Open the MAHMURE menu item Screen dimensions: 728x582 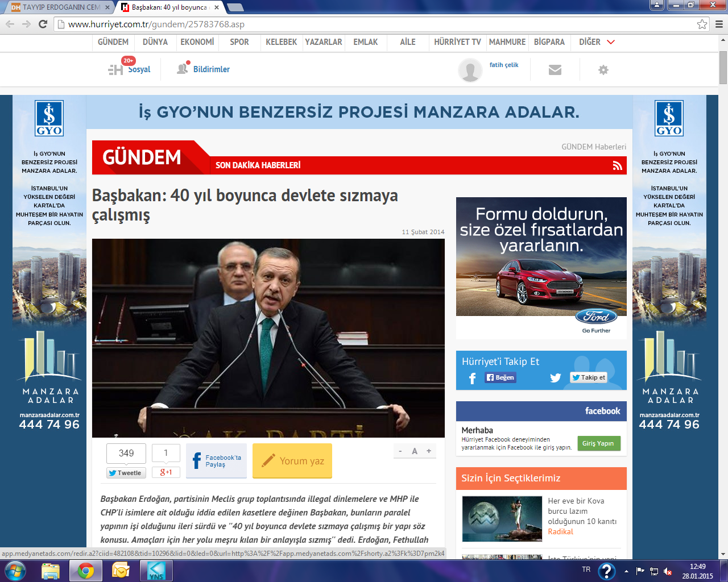507,42
